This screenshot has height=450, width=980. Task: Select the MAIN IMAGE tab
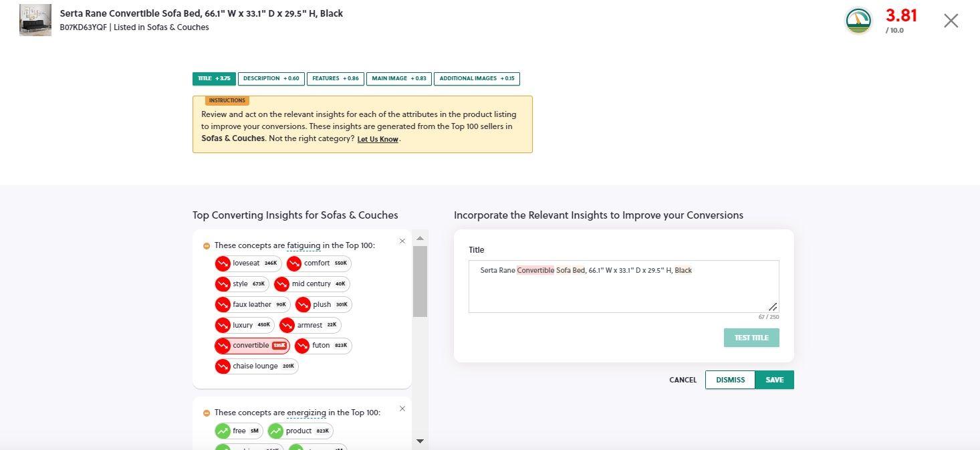coord(398,79)
